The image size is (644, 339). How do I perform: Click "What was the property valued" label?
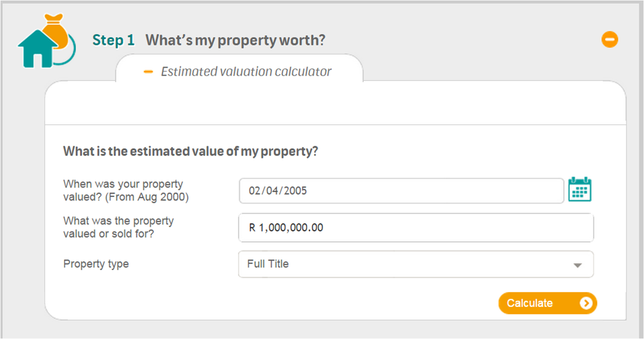click(x=118, y=221)
